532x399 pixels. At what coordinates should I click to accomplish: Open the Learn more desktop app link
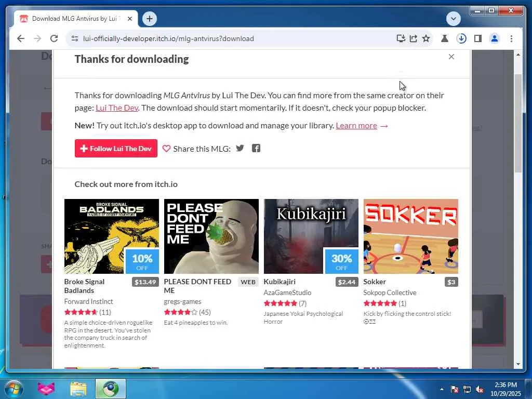(356, 126)
